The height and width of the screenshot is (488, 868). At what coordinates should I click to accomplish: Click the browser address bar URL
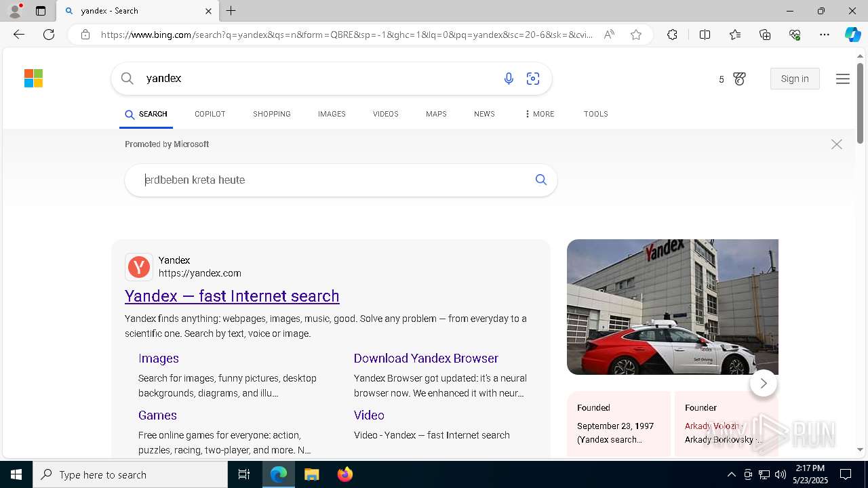point(347,35)
